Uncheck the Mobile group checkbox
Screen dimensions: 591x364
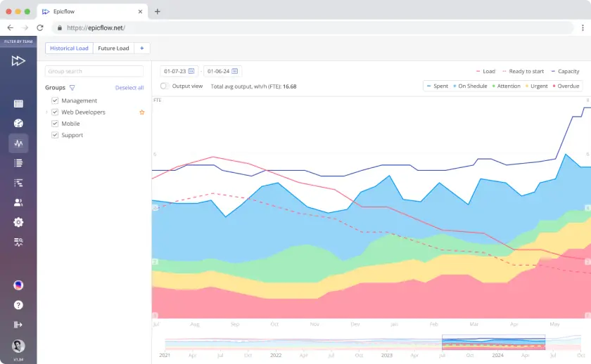(x=55, y=124)
